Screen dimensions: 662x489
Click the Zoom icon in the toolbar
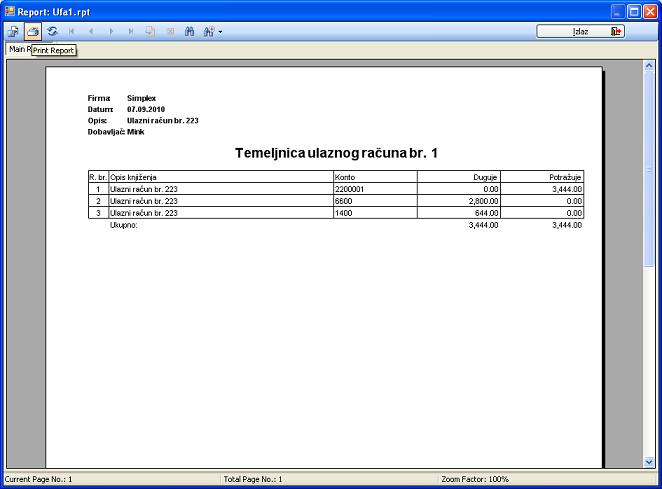pyautogui.click(x=208, y=32)
